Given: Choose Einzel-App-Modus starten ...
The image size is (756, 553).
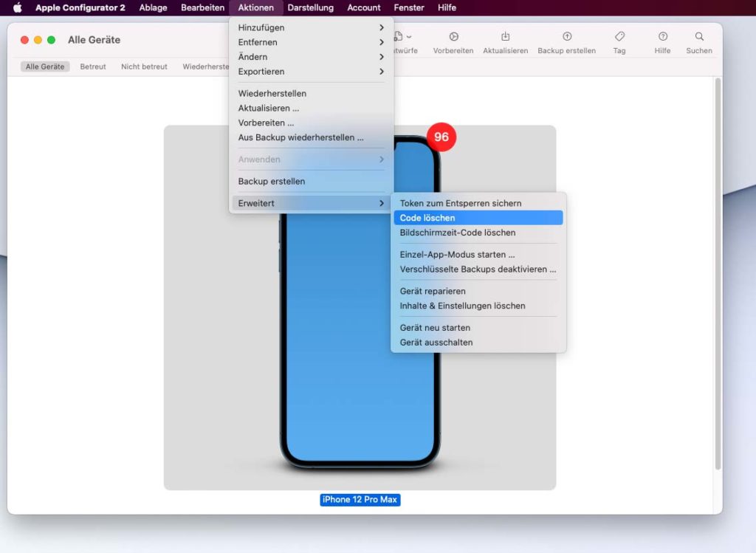Looking at the screenshot, I should [x=478, y=255].
